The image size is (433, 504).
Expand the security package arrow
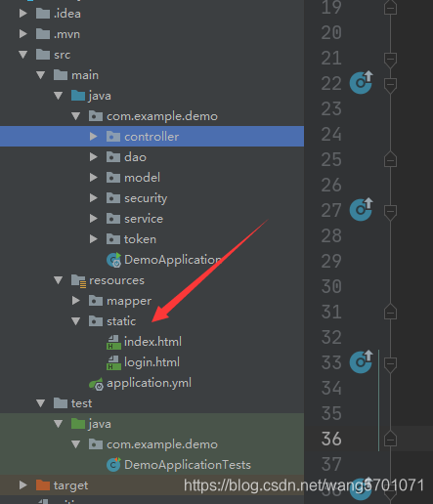click(x=94, y=198)
